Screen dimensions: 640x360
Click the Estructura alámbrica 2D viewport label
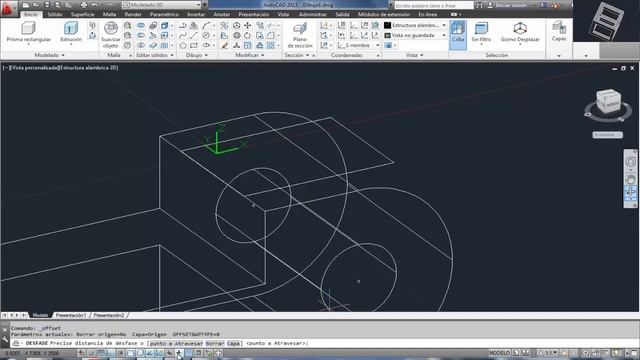tap(89, 68)
